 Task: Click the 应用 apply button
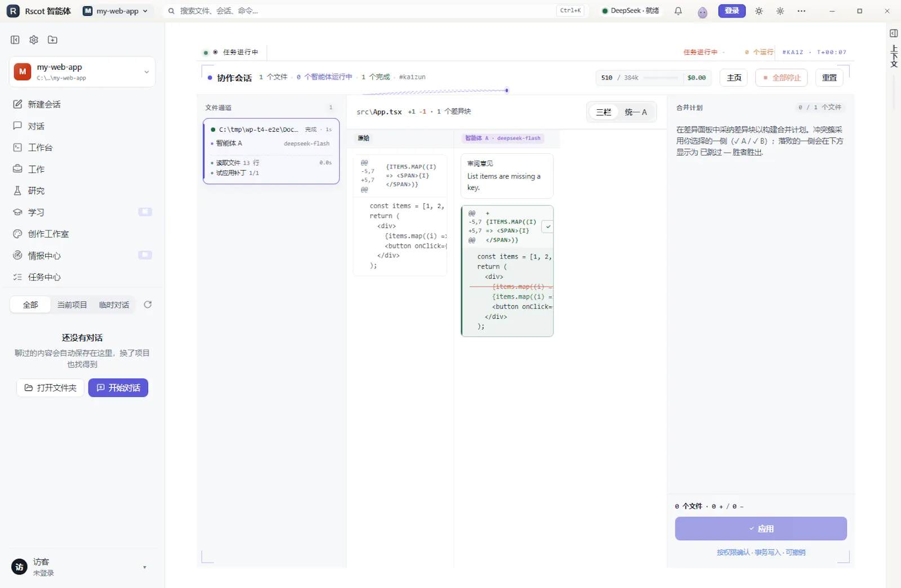pos(761,529)
